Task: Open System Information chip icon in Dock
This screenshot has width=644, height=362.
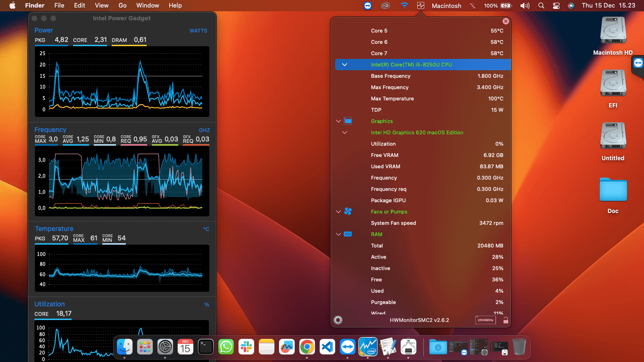Action: (408, 347)
